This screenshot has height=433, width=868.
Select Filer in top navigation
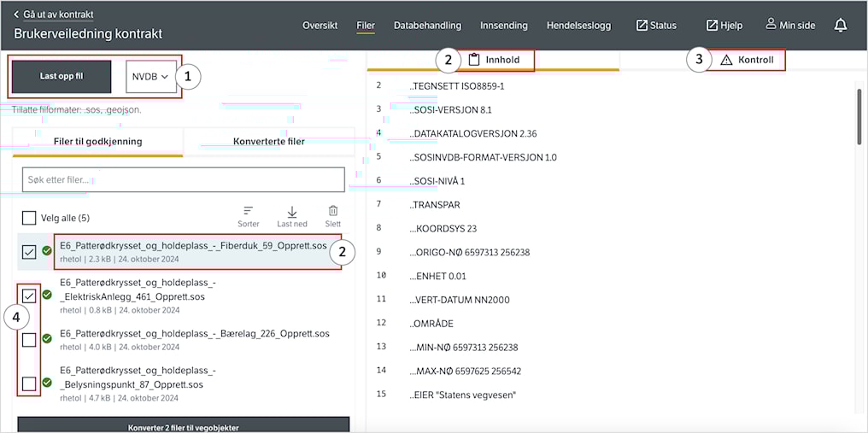[366, 26]
